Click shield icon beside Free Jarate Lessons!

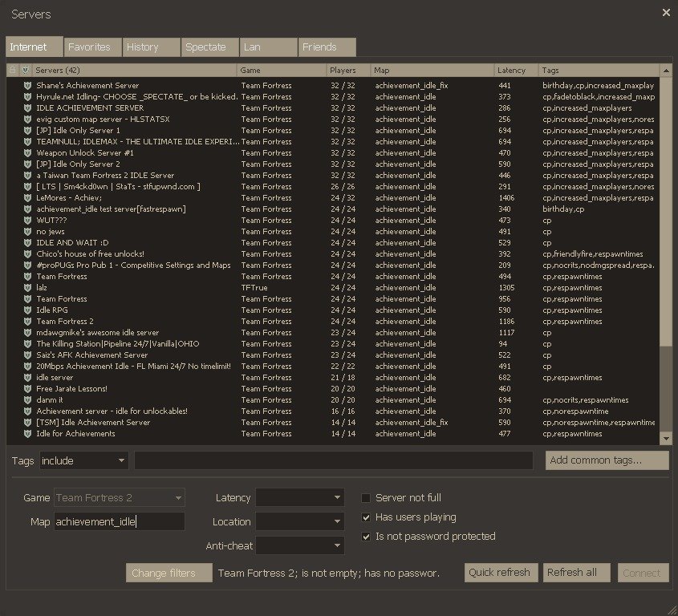click(x=26, y=388)
